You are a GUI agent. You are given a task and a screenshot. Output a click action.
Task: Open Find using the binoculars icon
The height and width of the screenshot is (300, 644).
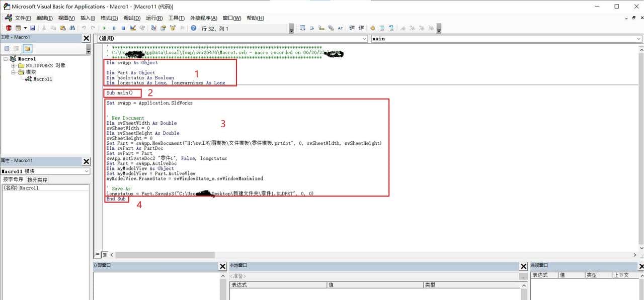(x=72, y=28)
